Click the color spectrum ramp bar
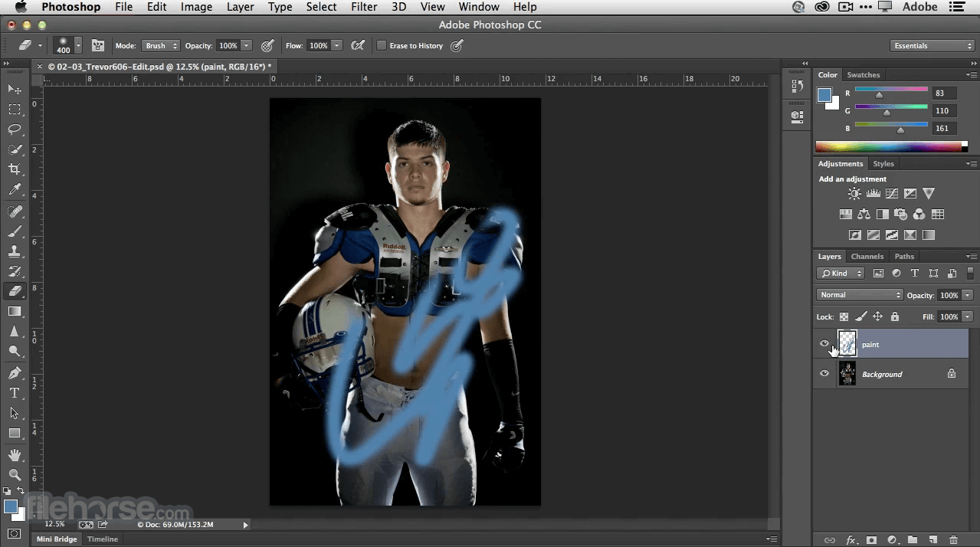 (888, 146)
